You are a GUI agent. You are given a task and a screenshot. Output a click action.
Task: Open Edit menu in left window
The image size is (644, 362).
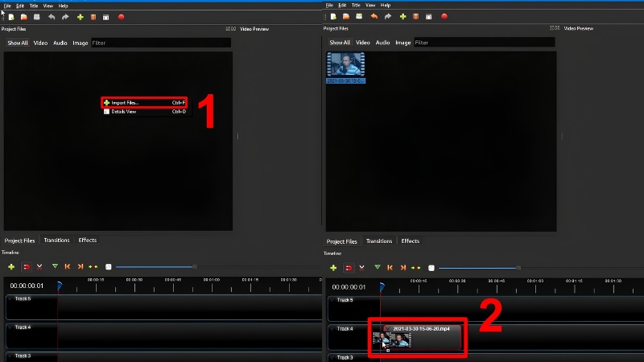pos(20,6)
